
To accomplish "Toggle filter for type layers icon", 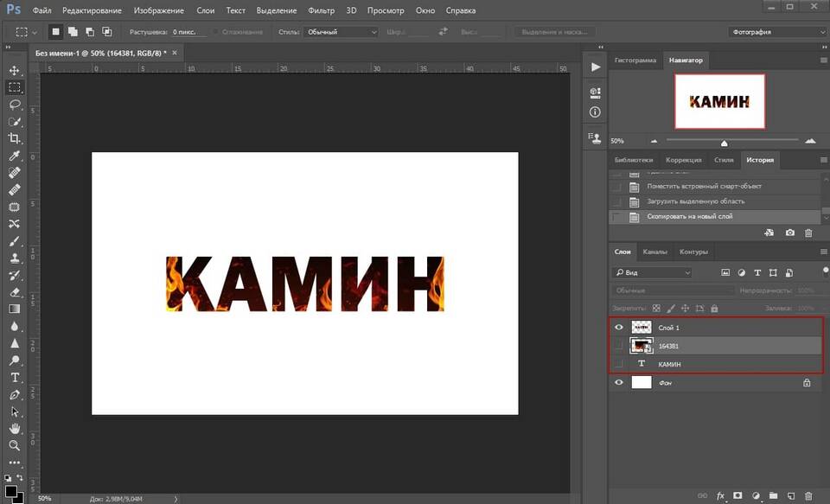I will click(757, 272).
